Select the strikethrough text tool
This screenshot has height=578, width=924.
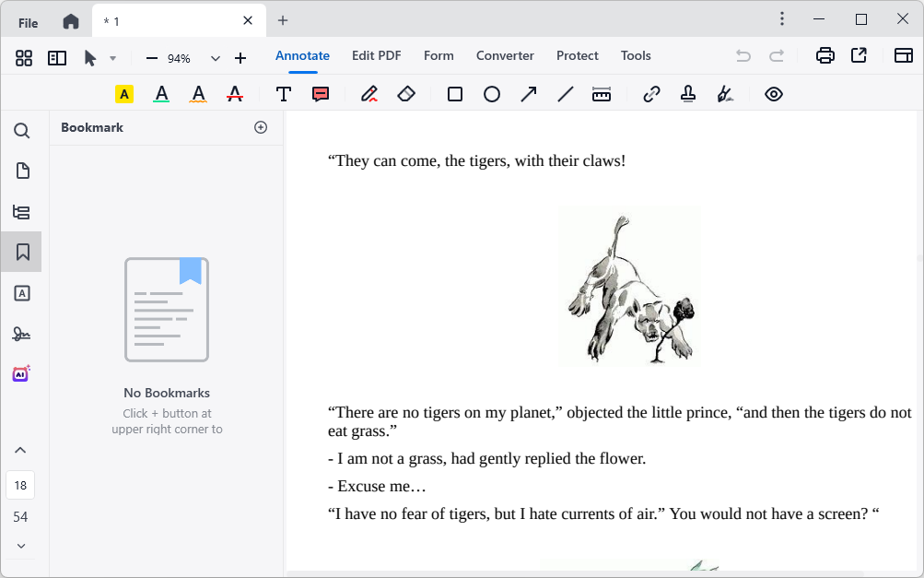coord(235,94)
